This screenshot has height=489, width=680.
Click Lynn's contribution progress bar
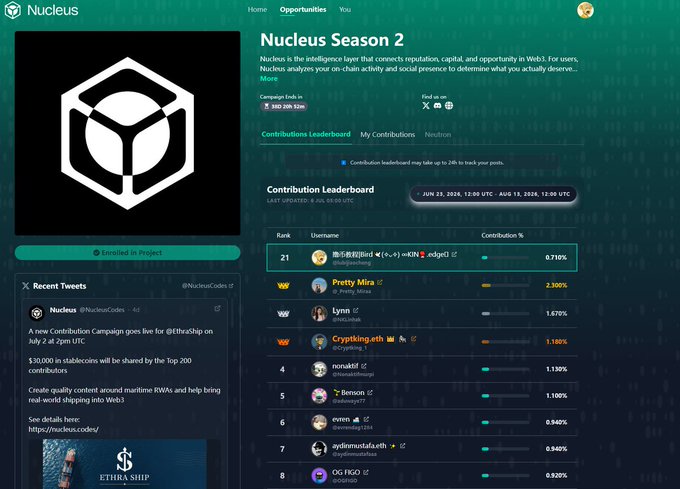[x=505, y=313]
